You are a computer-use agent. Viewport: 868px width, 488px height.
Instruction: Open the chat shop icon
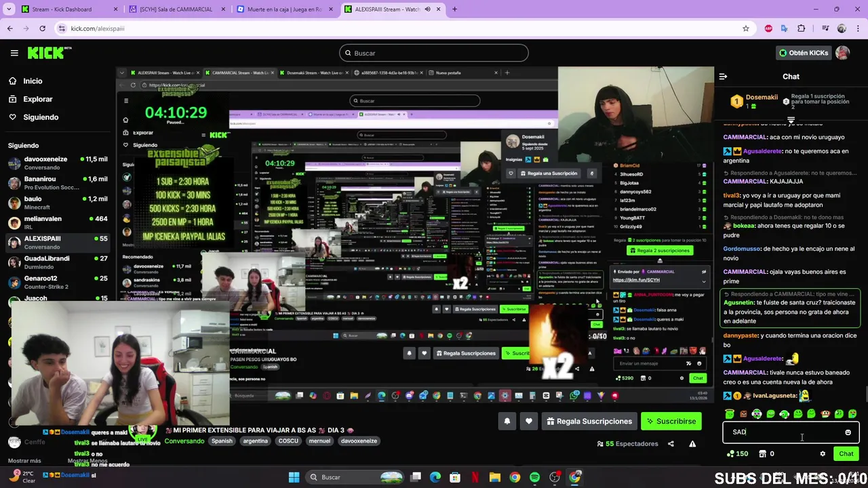(762, 454)
